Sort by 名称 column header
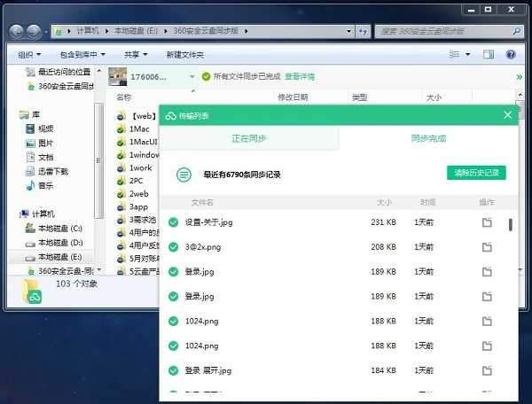Viewport: 532px width, 404px height. coord(124,97)
